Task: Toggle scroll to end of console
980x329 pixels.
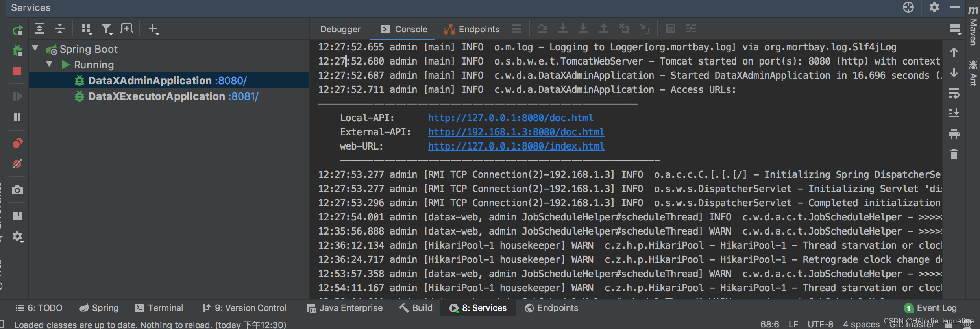Action: coord(954,113)
